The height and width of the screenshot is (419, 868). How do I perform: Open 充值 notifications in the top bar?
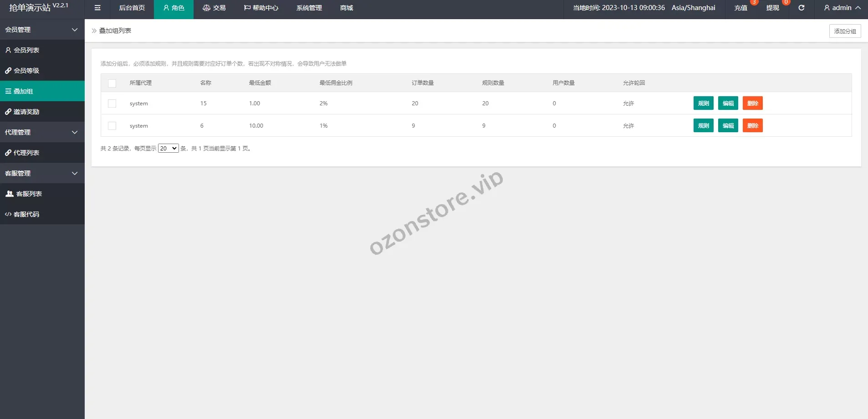coord(741,8)
